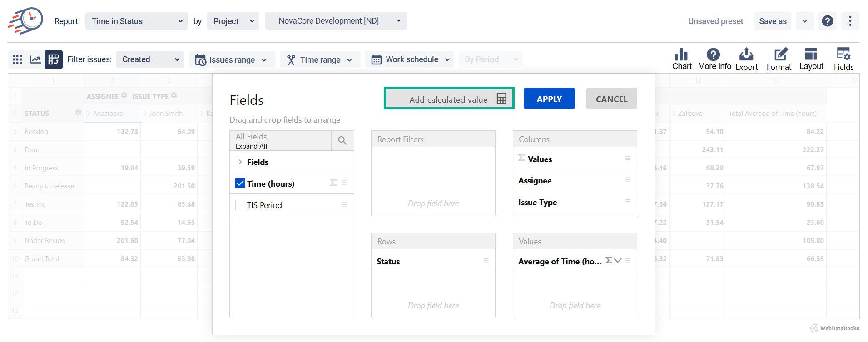
Task: Open the Layout options
Action: tap(811, 59)
